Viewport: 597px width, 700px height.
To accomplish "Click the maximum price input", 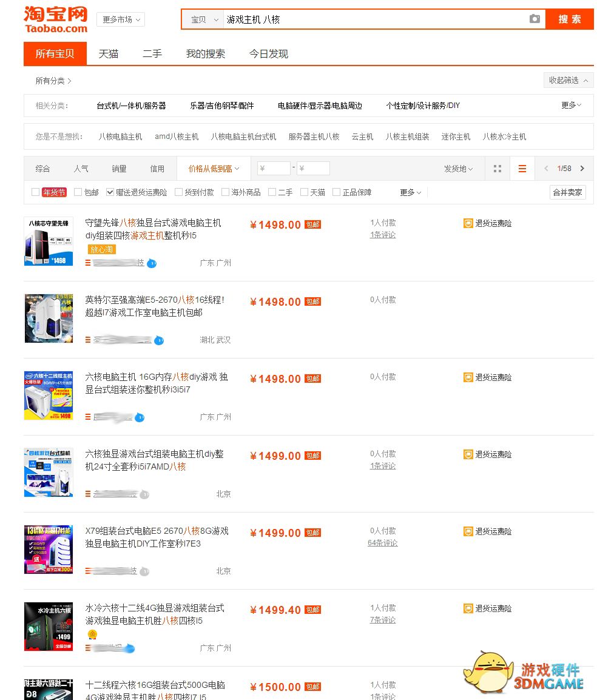I will (x=314, y=168).
